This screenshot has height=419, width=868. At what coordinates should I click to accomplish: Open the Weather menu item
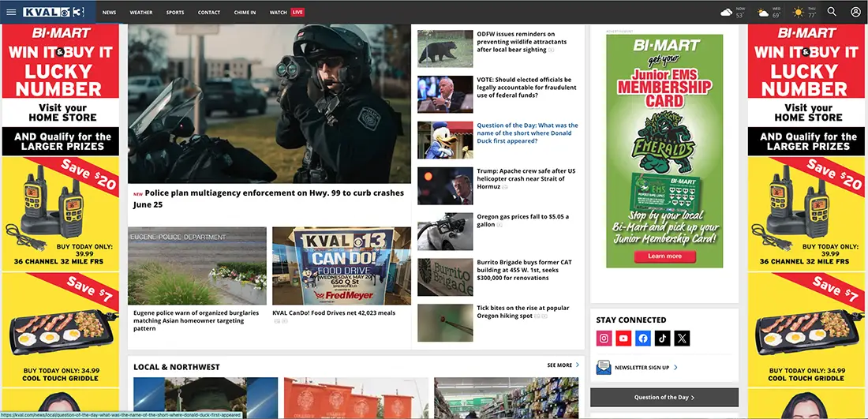[141, 12]
